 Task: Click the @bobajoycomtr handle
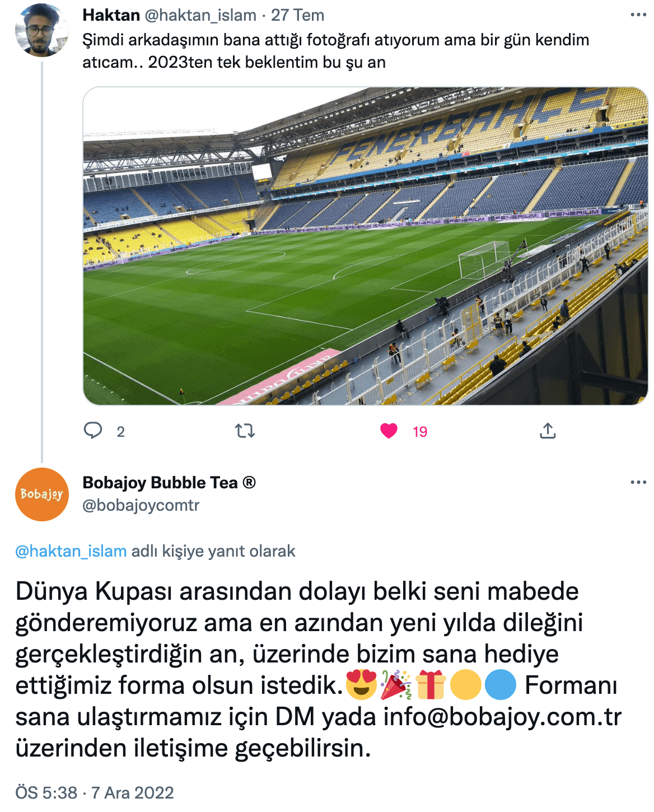pos(141,505)
